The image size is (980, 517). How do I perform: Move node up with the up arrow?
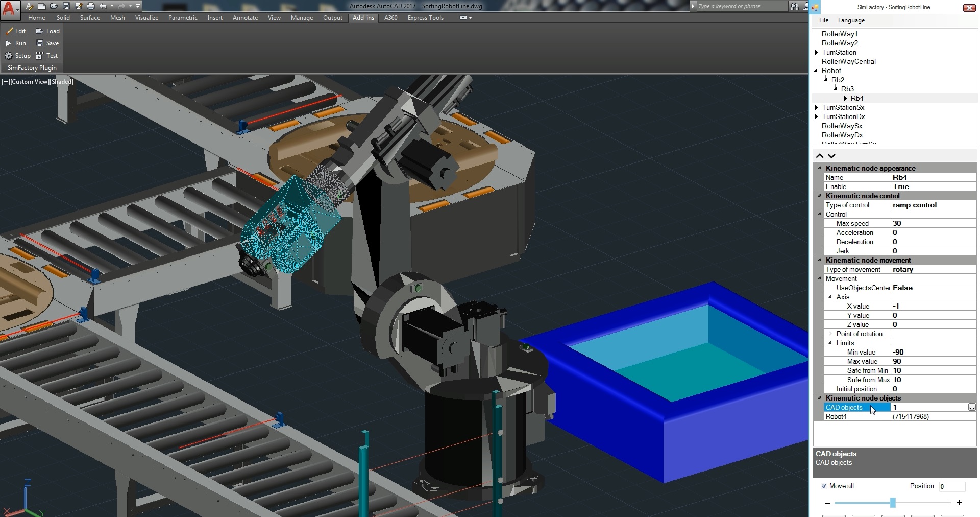(820, 156)
